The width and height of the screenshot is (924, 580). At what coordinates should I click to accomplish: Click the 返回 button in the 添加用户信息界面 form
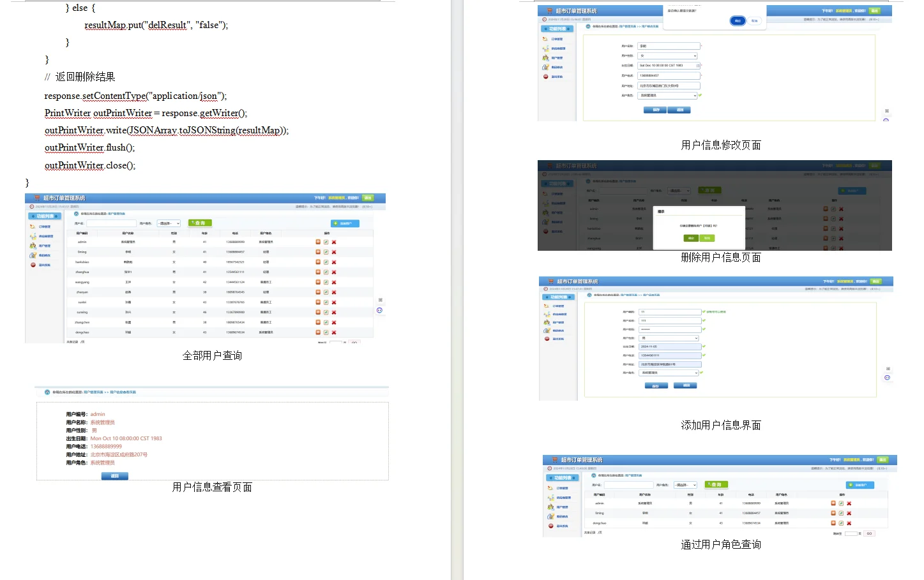(686, 385)
